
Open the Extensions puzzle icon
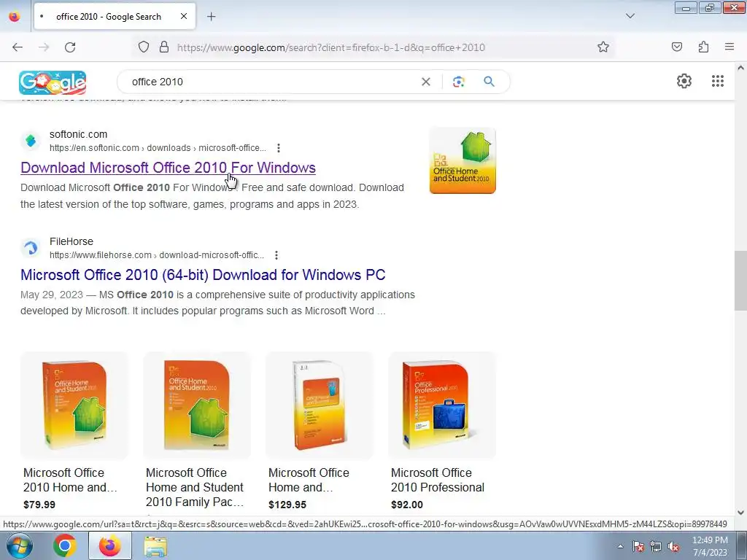coord(703,47)
